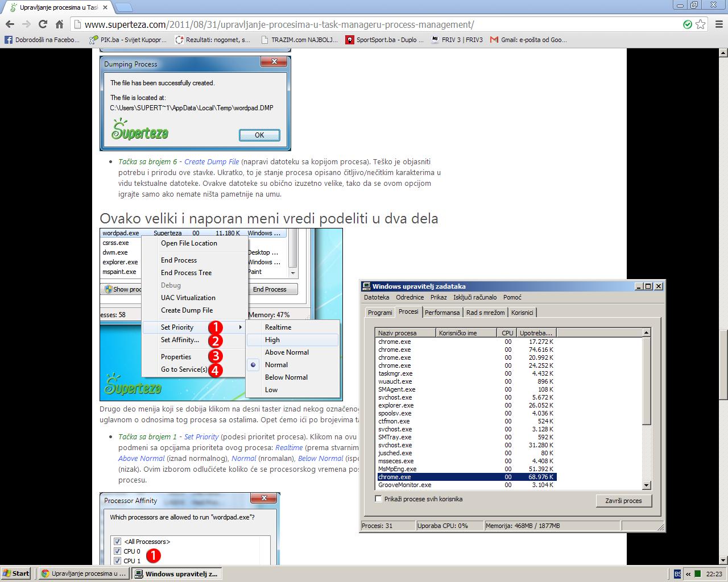Select the explorer.exe process row

tap(466, 405)
